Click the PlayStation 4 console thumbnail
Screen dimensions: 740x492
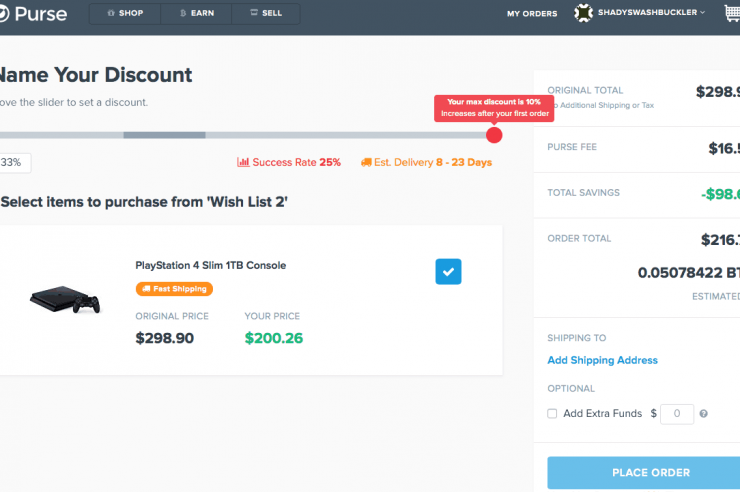point(65,300)
